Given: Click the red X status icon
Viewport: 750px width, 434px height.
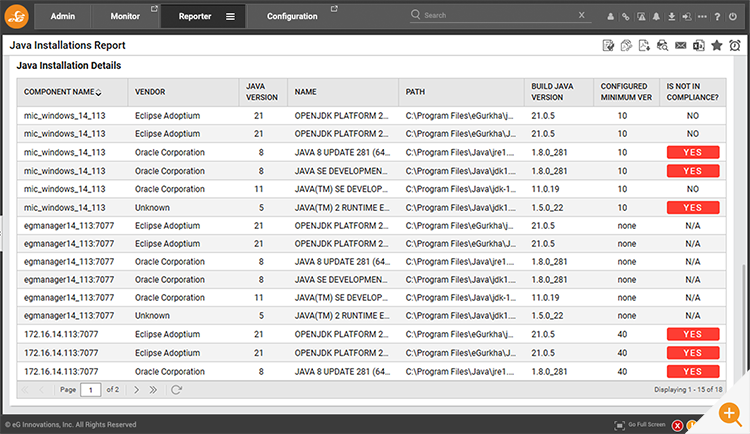Looking at the screenshot, I should click(677, 425).
